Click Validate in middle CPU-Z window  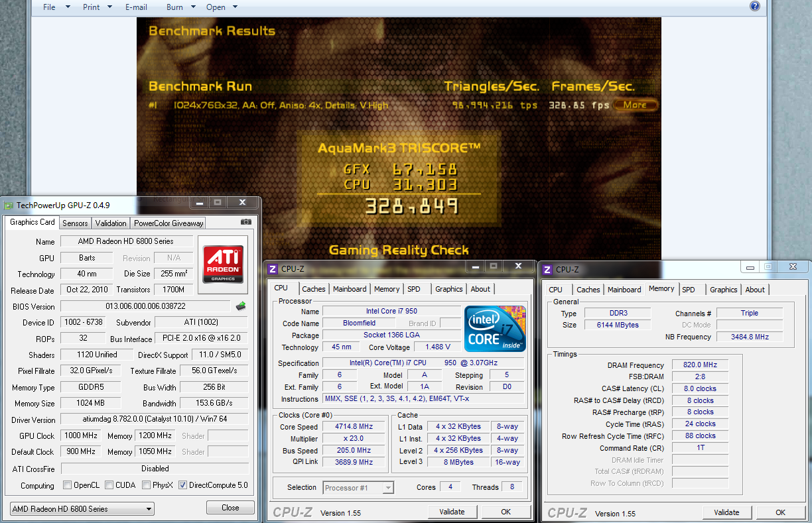pos(452,512)
